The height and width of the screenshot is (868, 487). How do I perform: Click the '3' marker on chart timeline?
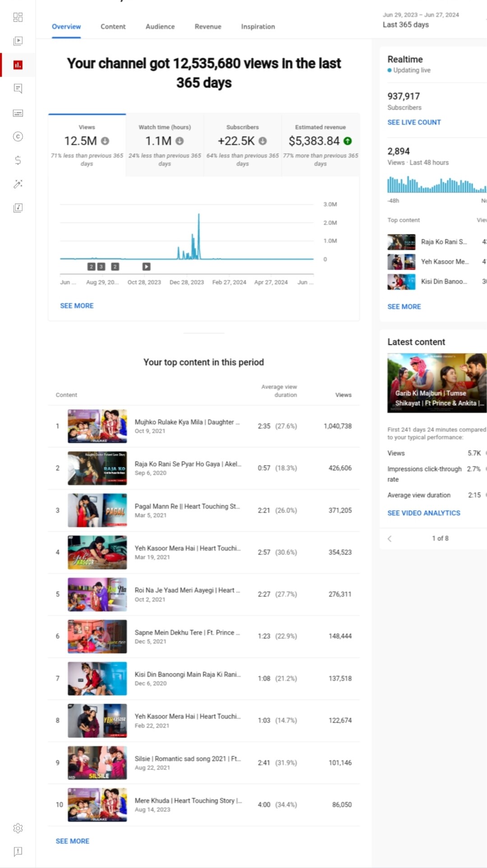pos(101,267)
